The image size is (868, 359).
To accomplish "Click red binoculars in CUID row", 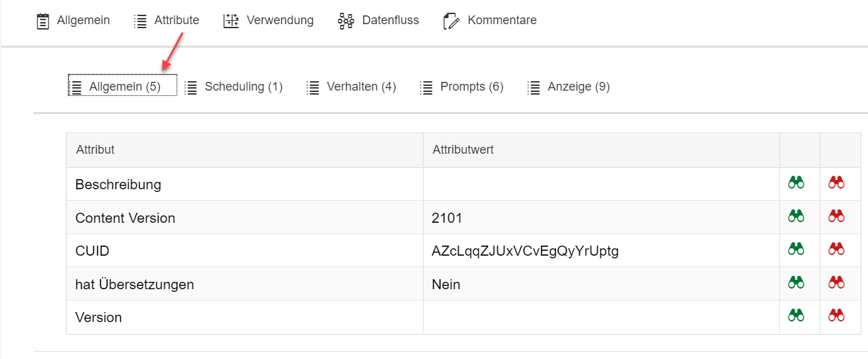I will coord(836,249).
